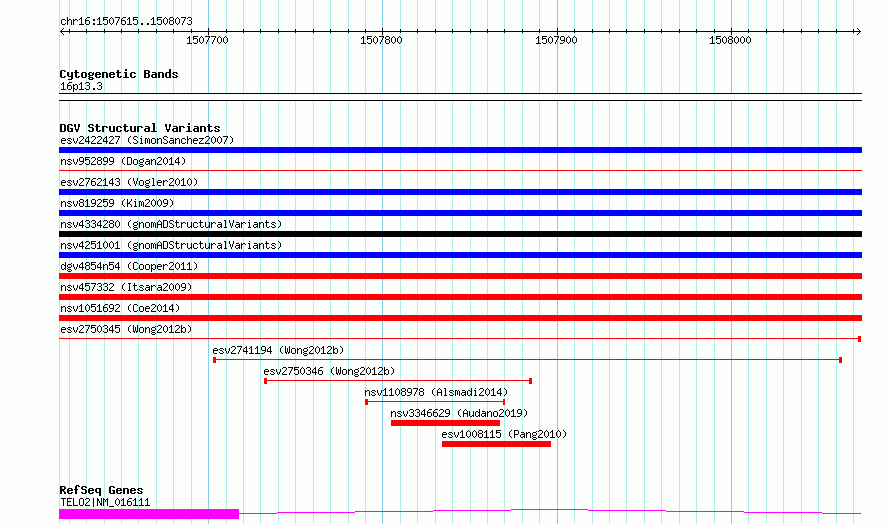Click the chr16:1507615..1508073 region label

(126, 21)
